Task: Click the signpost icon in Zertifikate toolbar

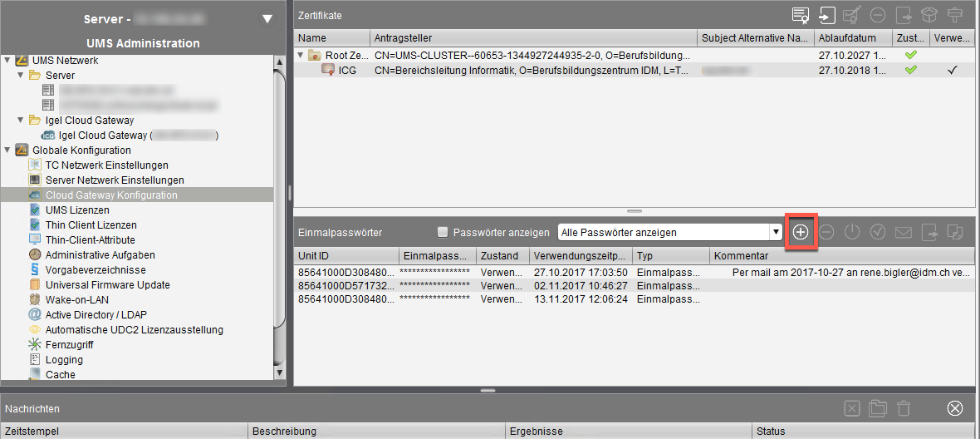Action: (955, 14)
